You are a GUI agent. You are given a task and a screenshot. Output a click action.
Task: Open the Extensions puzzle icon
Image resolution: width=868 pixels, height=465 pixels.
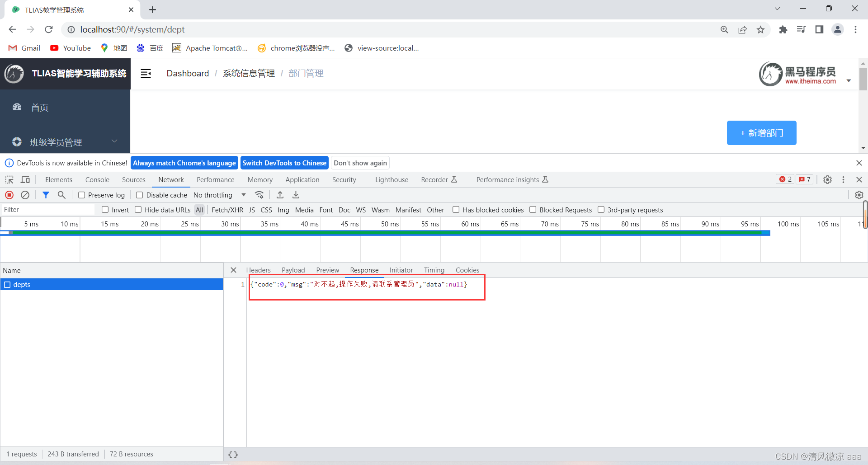783,29
